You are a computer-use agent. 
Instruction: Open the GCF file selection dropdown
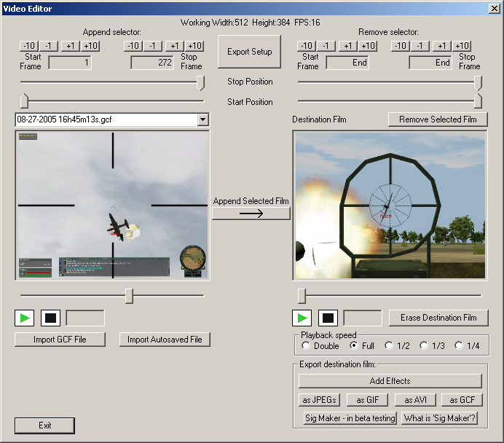pos(202,119)
